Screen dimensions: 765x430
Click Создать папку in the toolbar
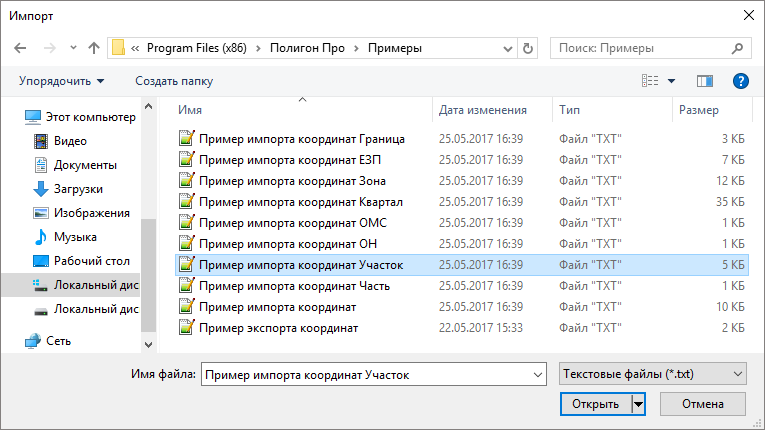tap(174, 80)
